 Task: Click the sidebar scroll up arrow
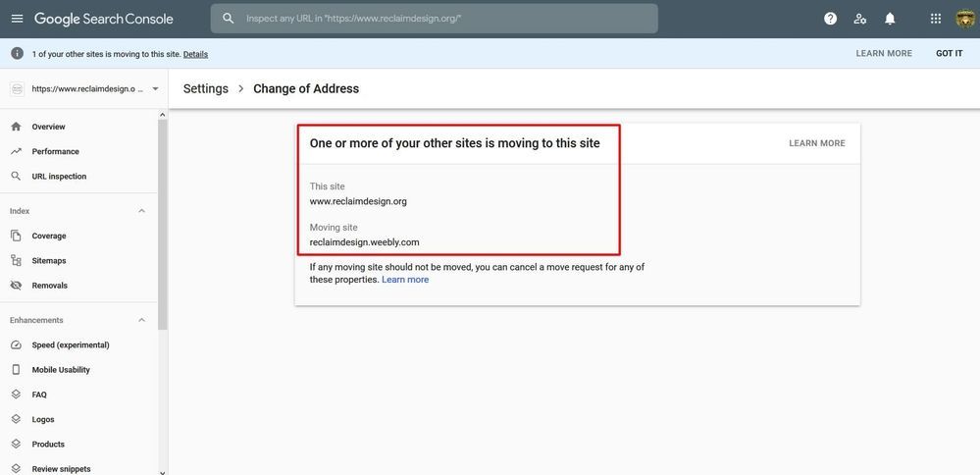tap(163, 115)
